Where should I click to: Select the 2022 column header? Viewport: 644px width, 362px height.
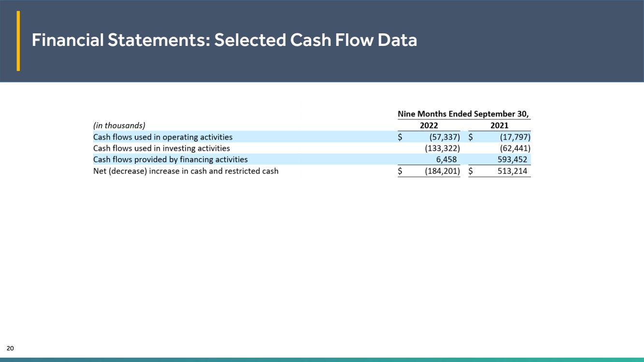click(429, 126)
